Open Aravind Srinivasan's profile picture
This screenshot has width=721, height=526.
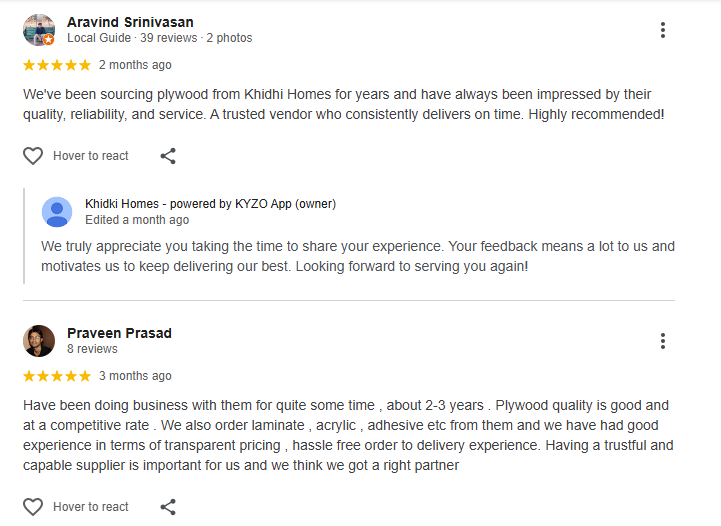click(38, 29)
